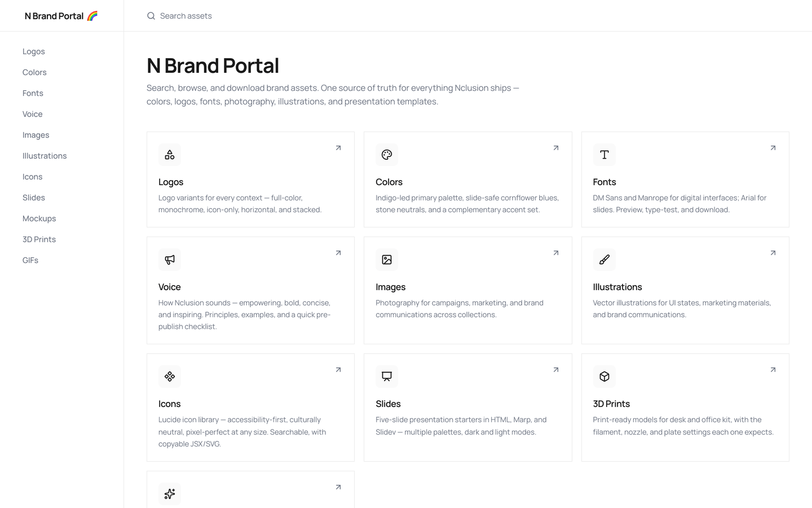Open Logos in the sidebar
The width and height of the screenshot is (812, 508).
(34, 51)
